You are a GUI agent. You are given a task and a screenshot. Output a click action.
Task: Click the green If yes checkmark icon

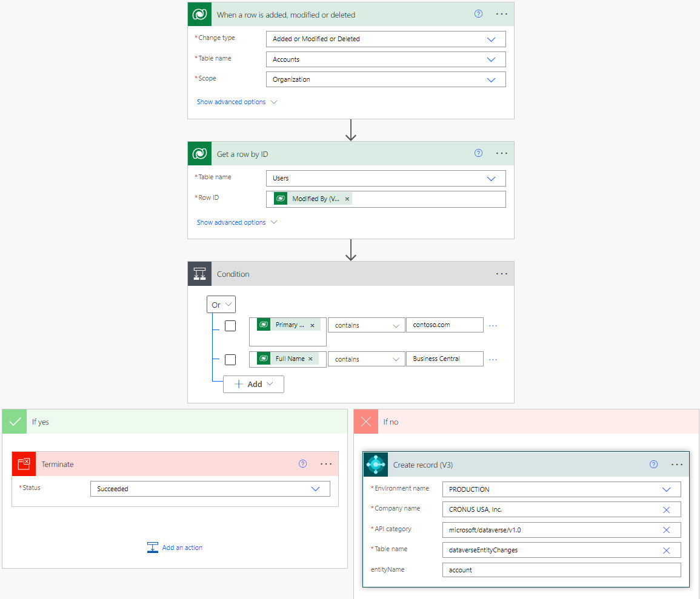(15, 422)
